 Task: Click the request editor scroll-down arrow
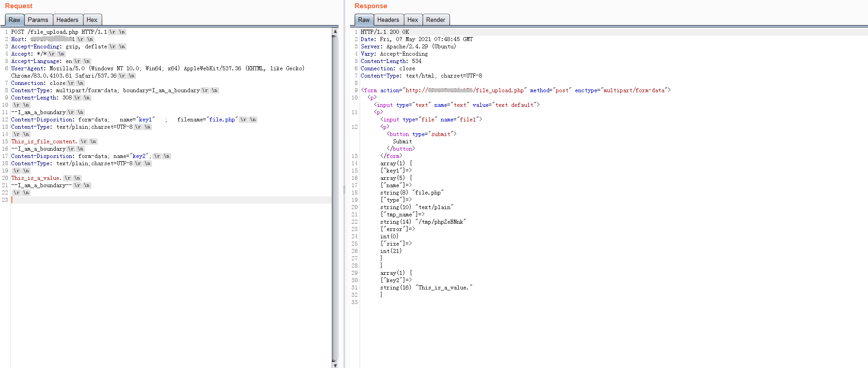click(335, 365)
